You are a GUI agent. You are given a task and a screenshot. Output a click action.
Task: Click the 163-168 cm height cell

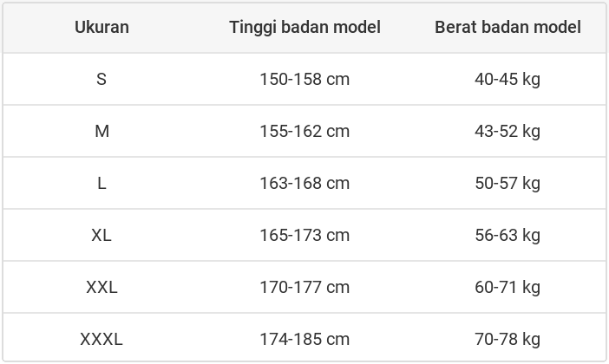click(304, 183)
